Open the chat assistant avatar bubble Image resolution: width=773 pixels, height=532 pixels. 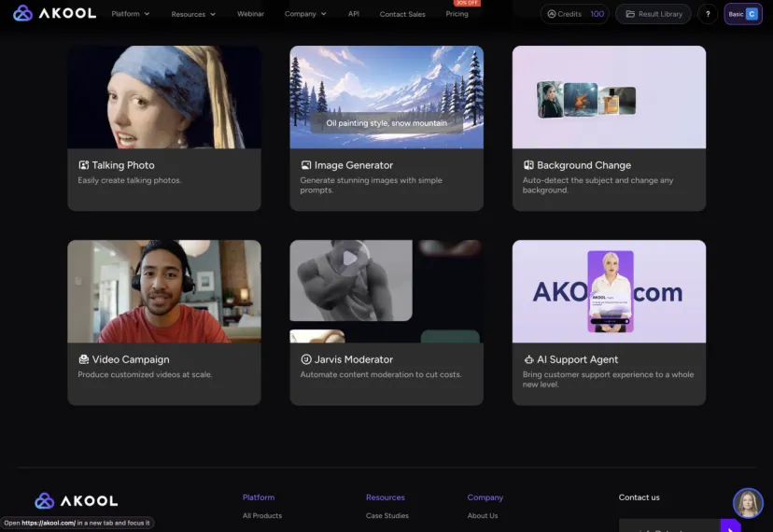748,503
